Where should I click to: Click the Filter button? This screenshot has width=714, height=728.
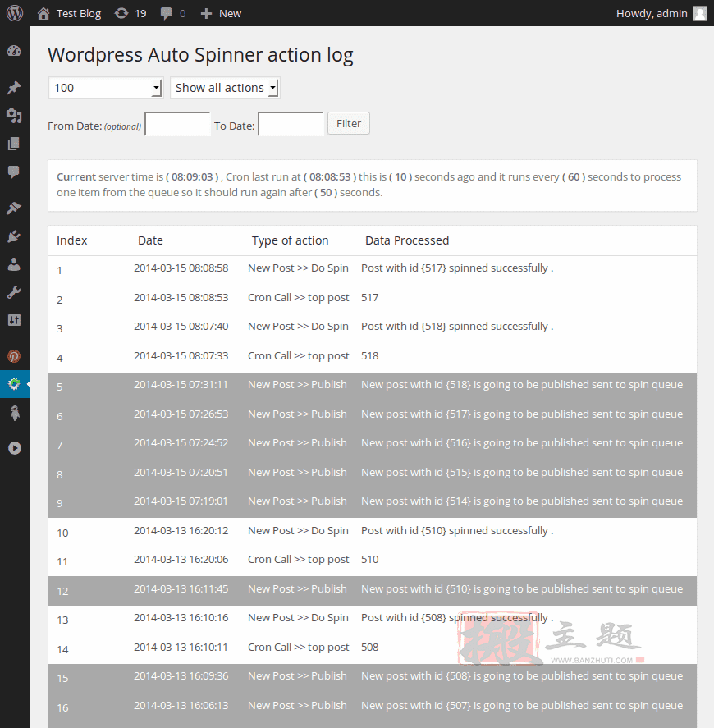tap(349, 123)
